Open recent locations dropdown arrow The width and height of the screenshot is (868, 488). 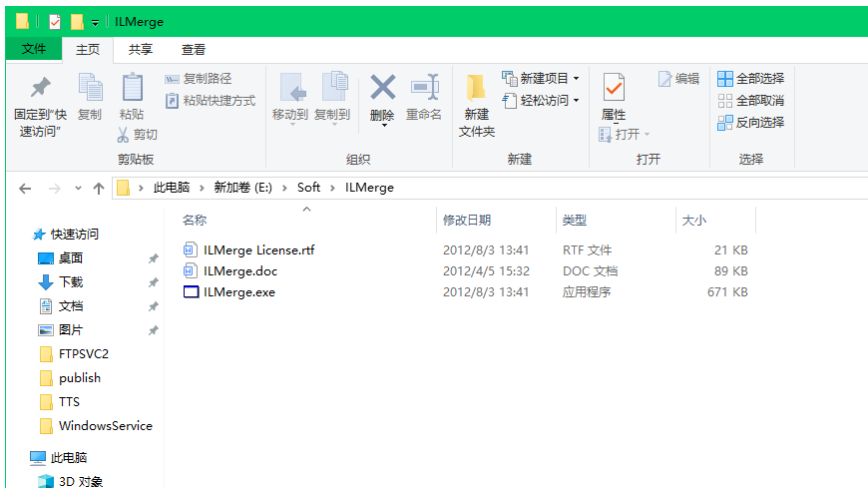tap(78, 189)
